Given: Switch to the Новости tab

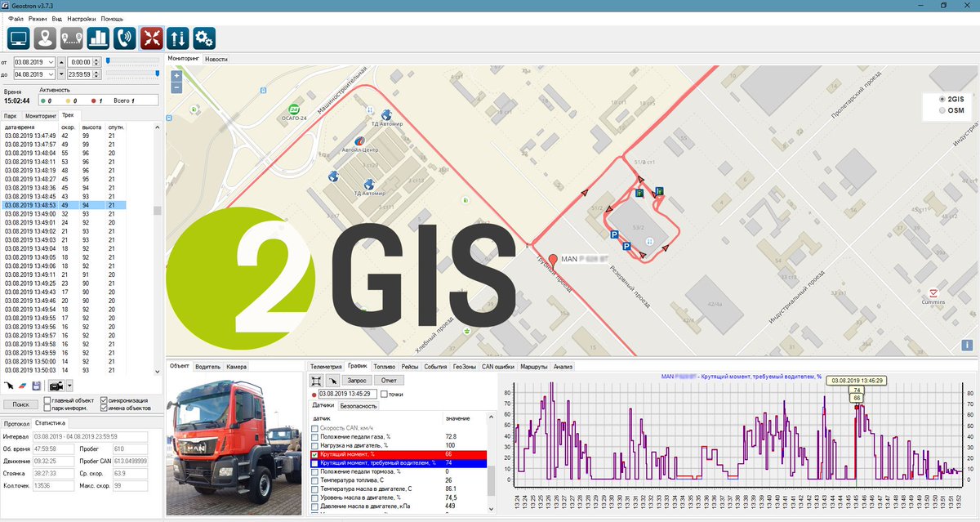Looking at the screenshot, I should (216, 59).
